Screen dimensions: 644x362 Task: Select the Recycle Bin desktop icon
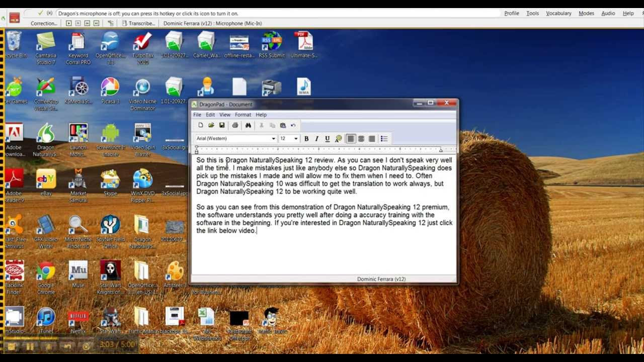click(14, 45)
